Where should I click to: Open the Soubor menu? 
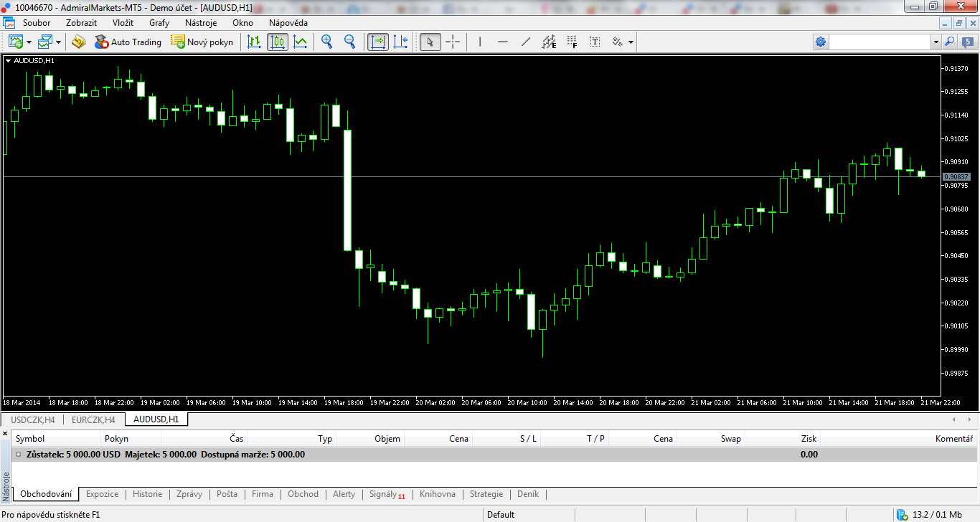coord(37,22)
